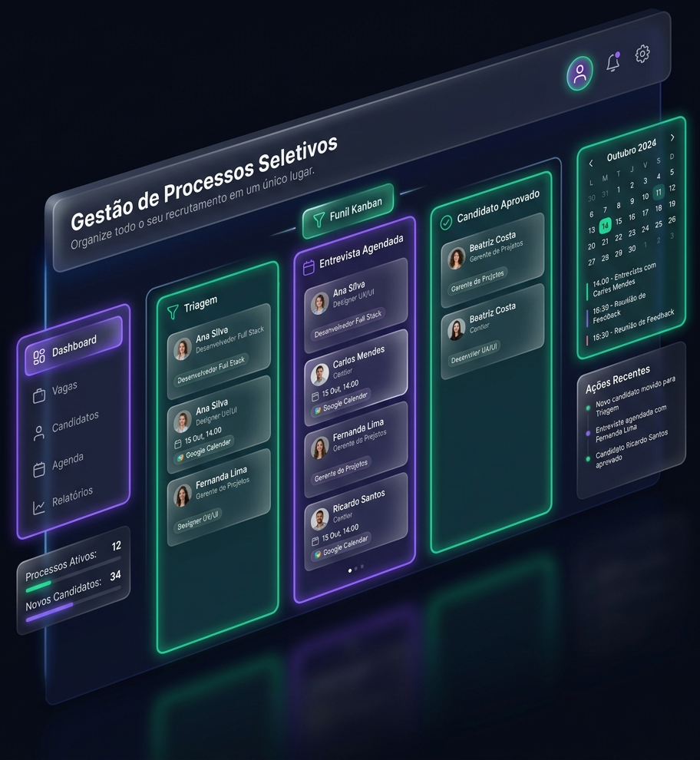Click the Dashboard grid icon in sidebar
700x760 pixels.
pyautogui.click(x=39, y=356)
